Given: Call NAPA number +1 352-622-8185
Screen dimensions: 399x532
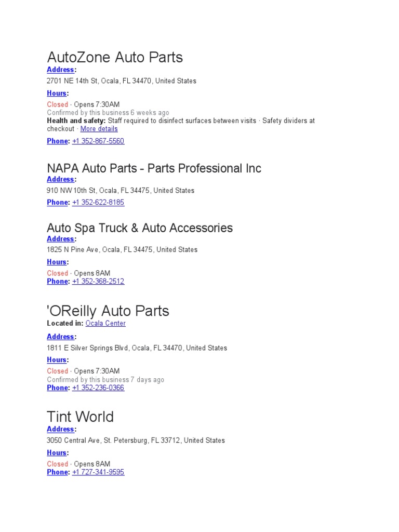Looking at the screenshot, I should [x=98, y=203].
